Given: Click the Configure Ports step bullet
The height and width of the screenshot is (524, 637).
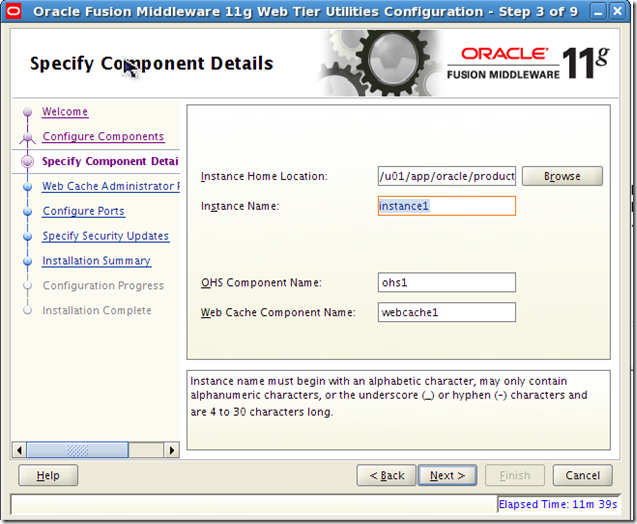Looking at the screenshot, I should pyautogui.click(x=28, y=212).
